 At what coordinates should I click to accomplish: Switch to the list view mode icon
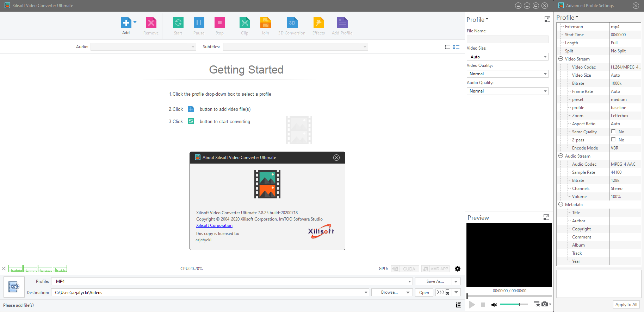pos(447,47)
